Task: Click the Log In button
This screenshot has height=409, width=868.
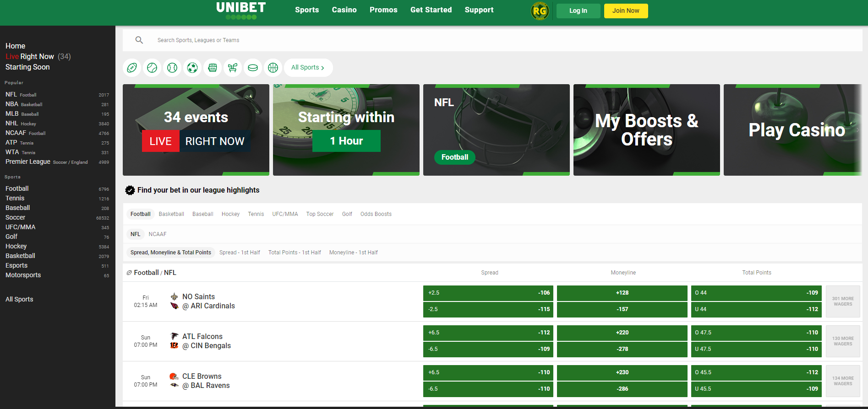Action: (578, 11)
